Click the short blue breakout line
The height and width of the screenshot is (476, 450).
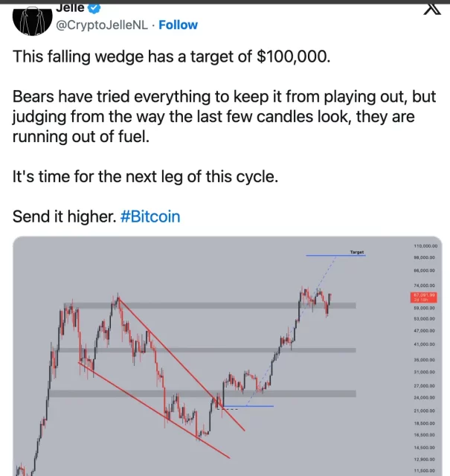tap(248, 406)
